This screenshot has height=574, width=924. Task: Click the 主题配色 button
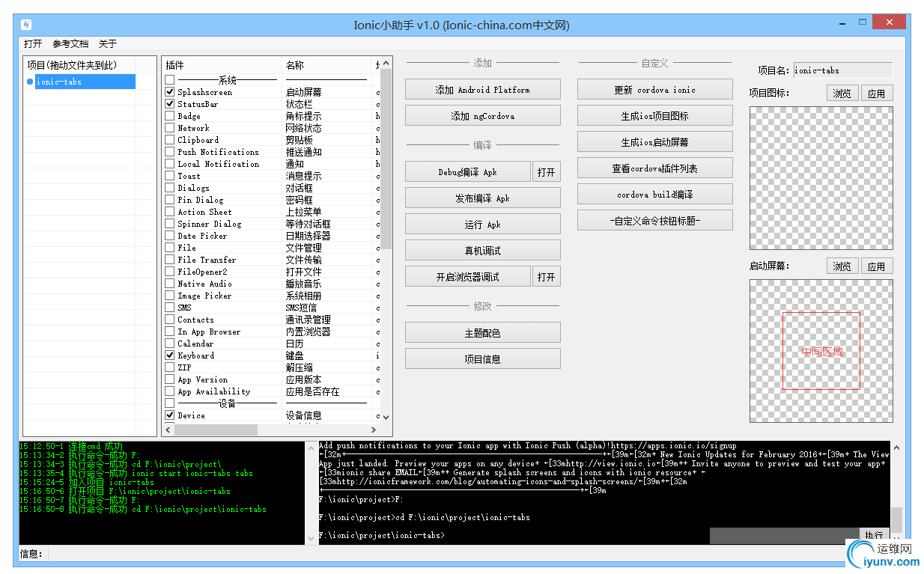482,332
